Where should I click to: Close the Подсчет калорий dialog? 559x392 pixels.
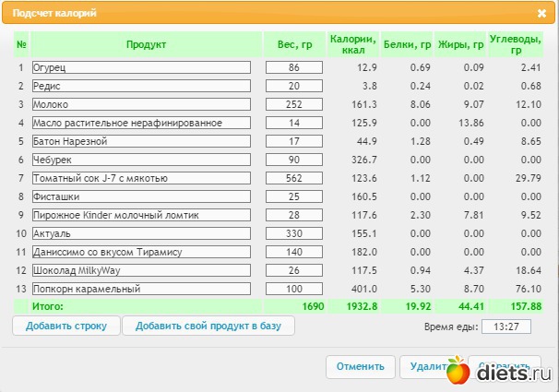(541, 14)
